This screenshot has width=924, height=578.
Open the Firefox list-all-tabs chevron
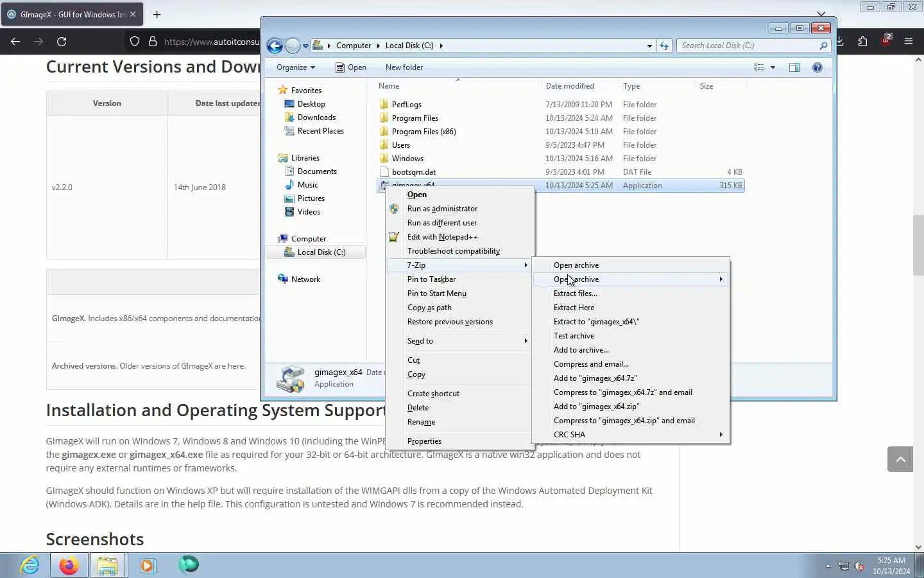coord(821,13)
